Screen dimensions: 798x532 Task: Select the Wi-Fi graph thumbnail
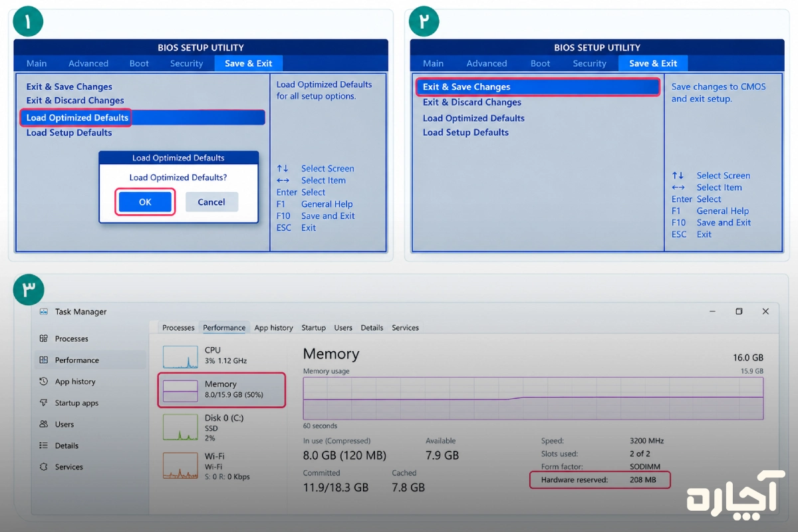180,466
